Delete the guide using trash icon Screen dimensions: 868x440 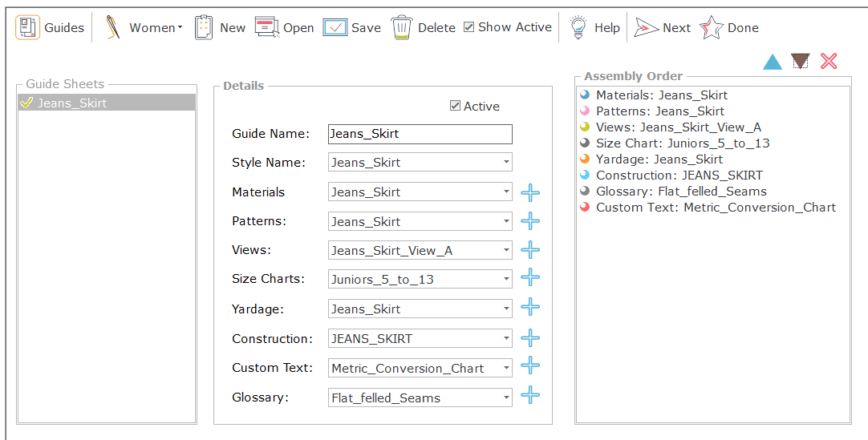pos(401,27)
